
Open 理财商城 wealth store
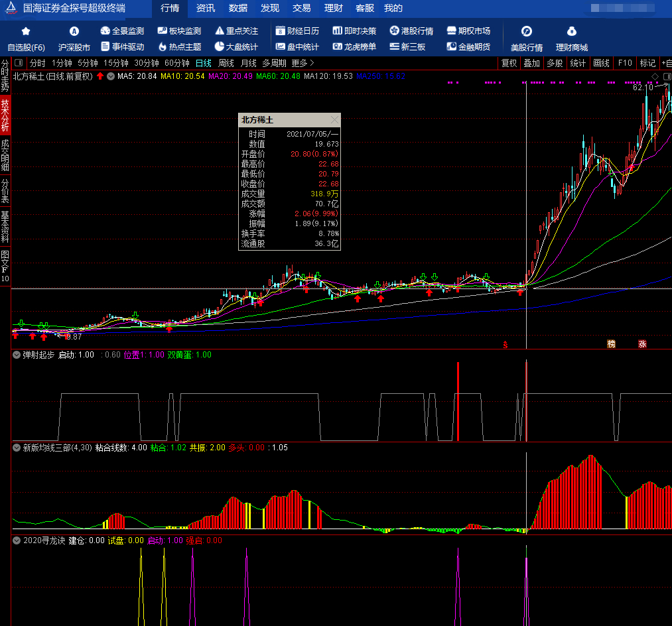572,38
